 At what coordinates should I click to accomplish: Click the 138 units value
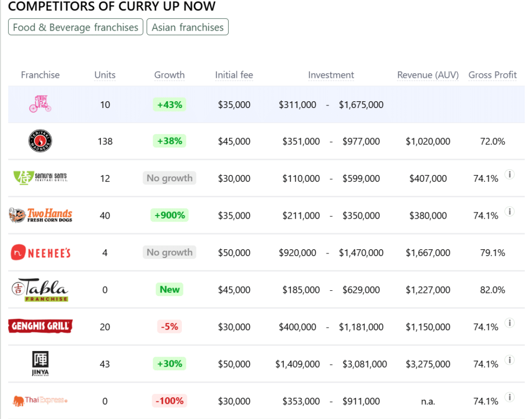point(105,141)
